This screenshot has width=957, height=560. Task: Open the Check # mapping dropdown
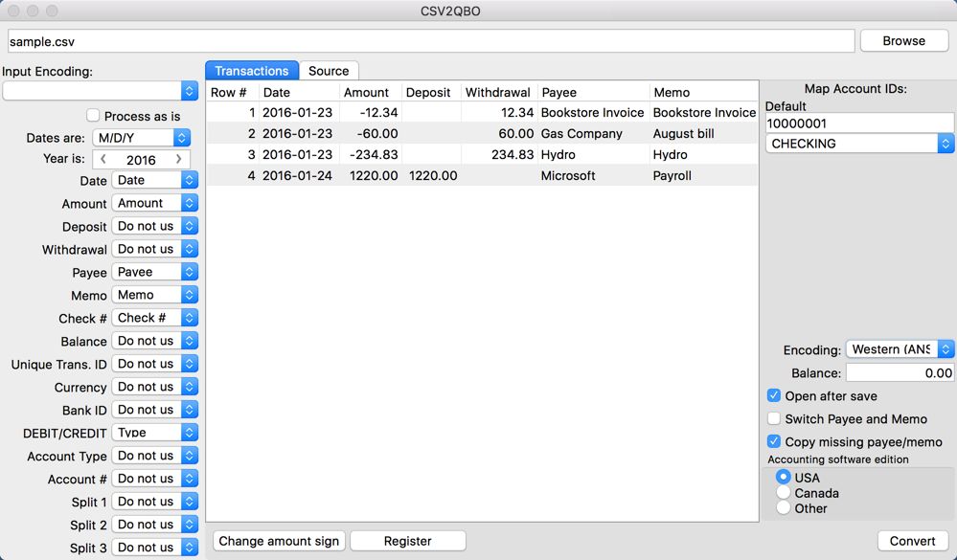click(x=155, y=318)
